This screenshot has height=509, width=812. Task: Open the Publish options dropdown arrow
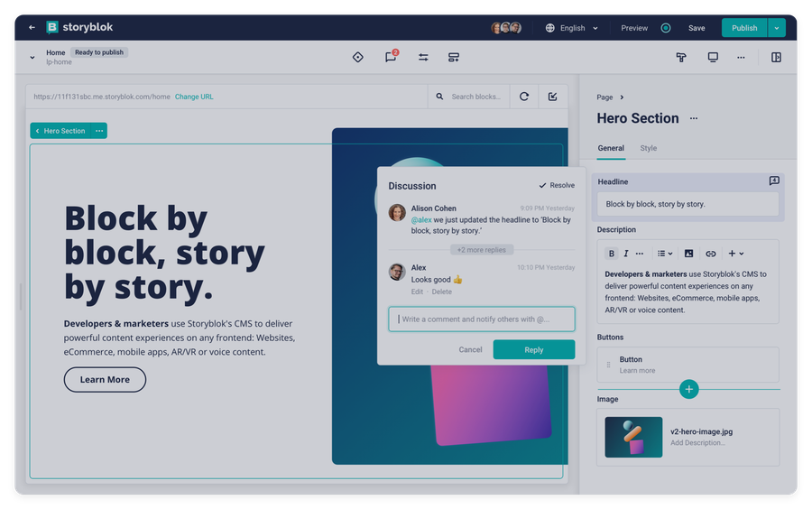point(776,28)
